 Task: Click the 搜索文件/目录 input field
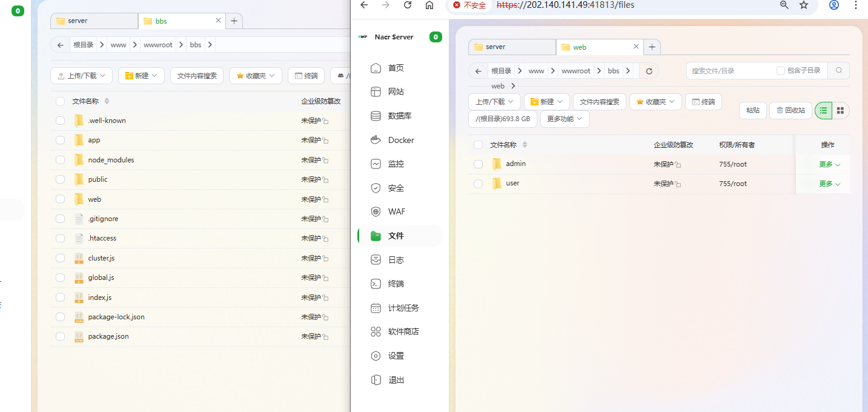pos(730,71)
